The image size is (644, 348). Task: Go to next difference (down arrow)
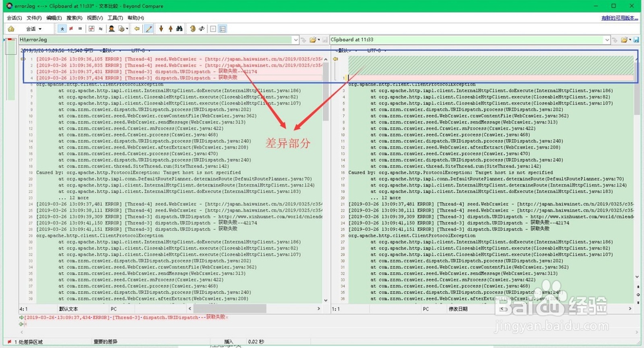click(x=161, y=29)
